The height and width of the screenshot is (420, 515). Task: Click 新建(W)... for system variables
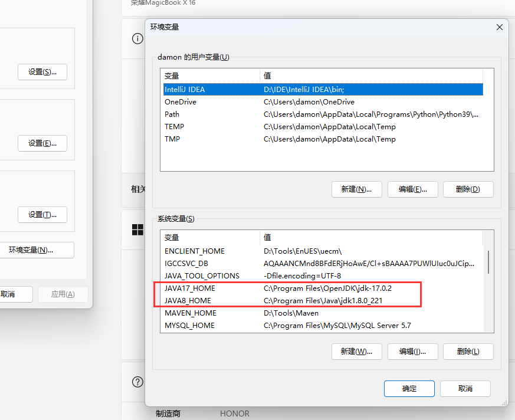[x=357, y=352]
